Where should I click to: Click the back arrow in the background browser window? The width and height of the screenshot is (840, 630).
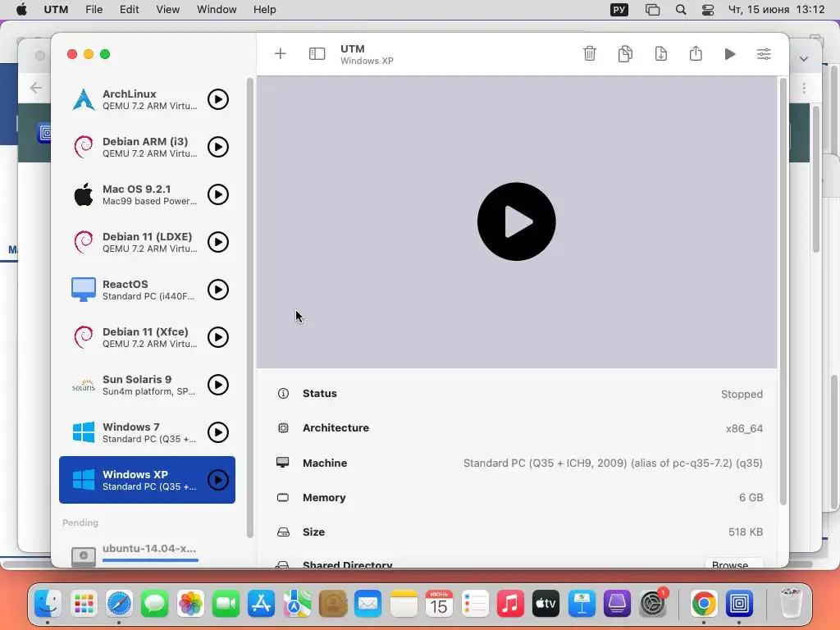pos(36,88)
